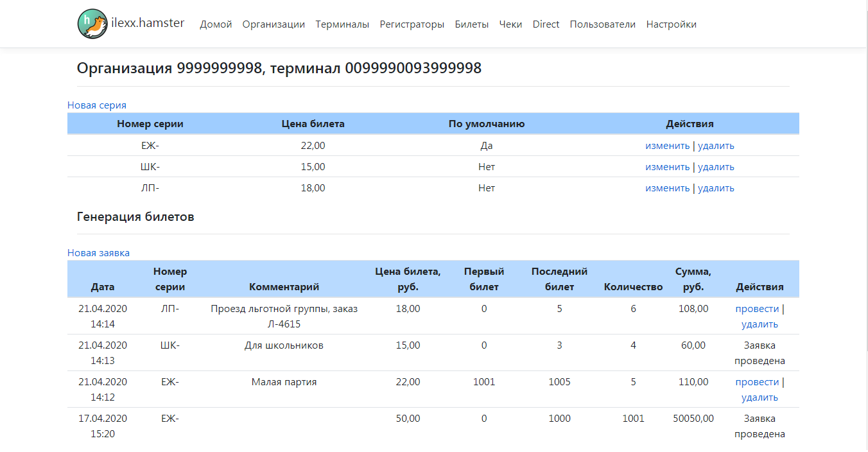The height and width of the screenshot is (452, 868).
Task: Open Настройки in the navbar
Action: [x=671, y=24]
